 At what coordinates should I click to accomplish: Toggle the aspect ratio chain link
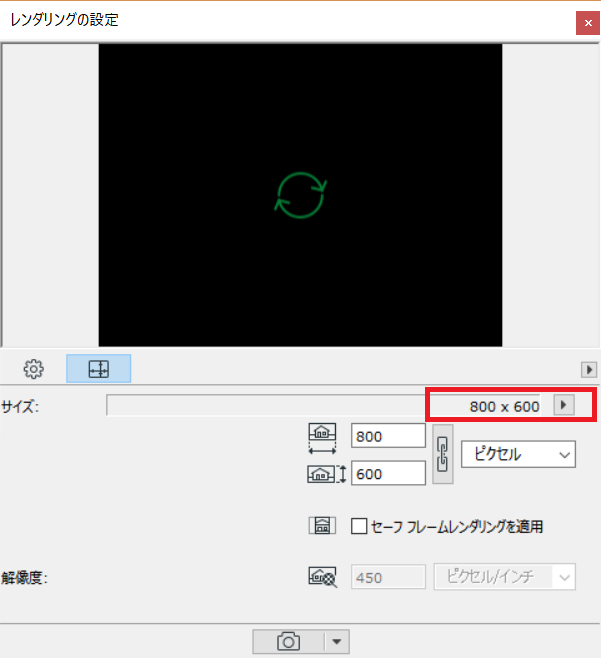443,454
